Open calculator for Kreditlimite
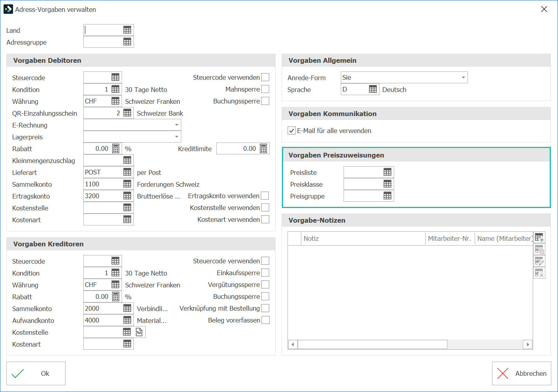558x392 pixels. [x=263, y=148]
